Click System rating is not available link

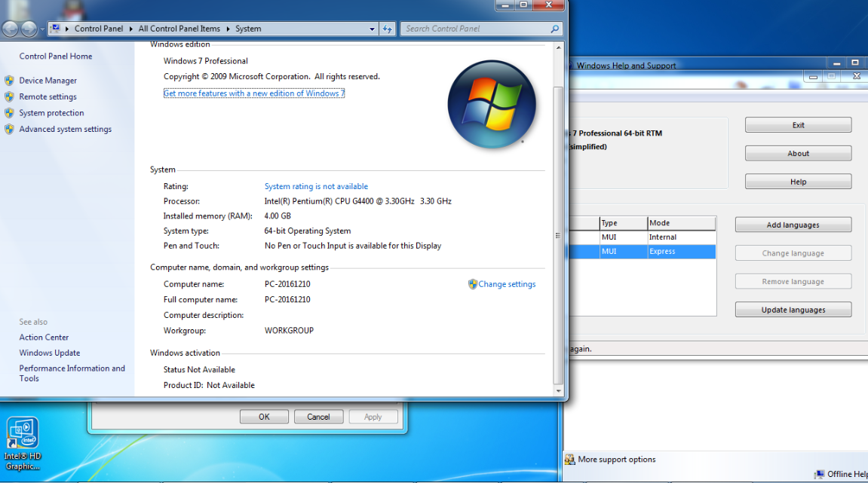316,186
